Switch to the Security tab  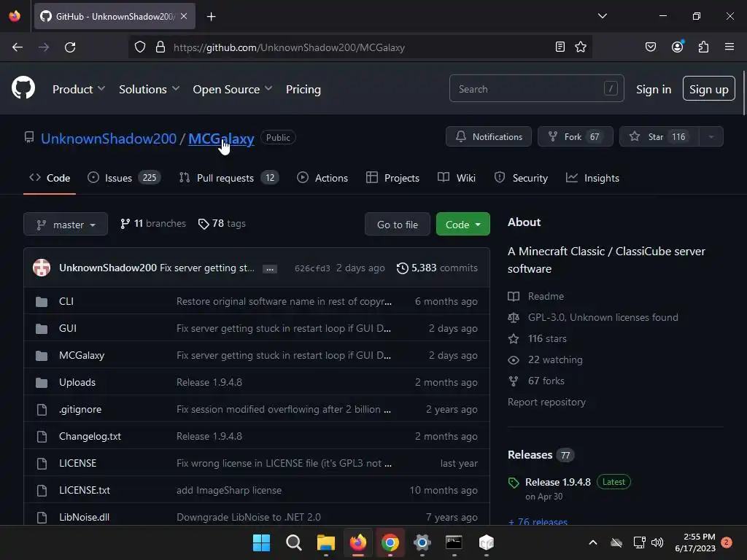coord(521,178)
